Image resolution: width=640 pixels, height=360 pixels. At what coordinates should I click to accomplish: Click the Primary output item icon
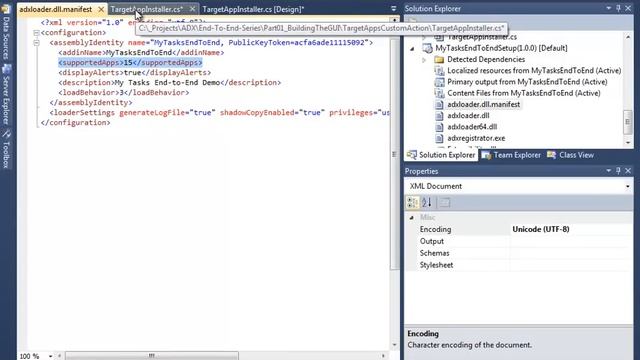tap(439, 82)
